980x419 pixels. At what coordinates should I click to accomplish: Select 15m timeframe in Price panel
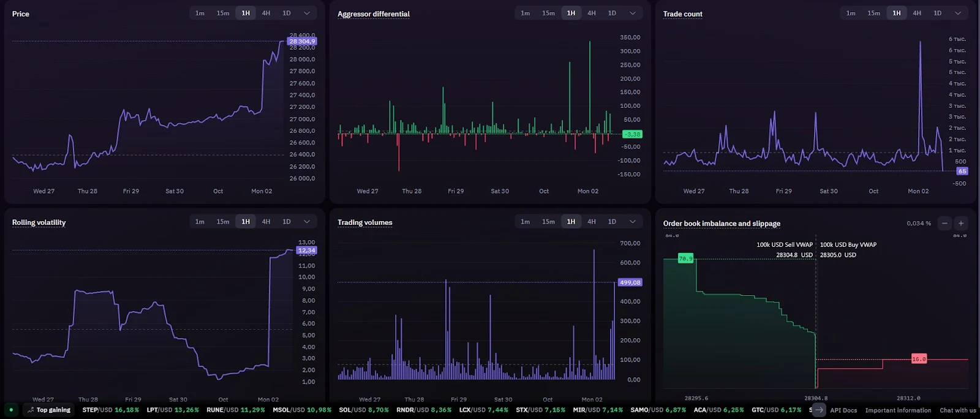point(223,13)
